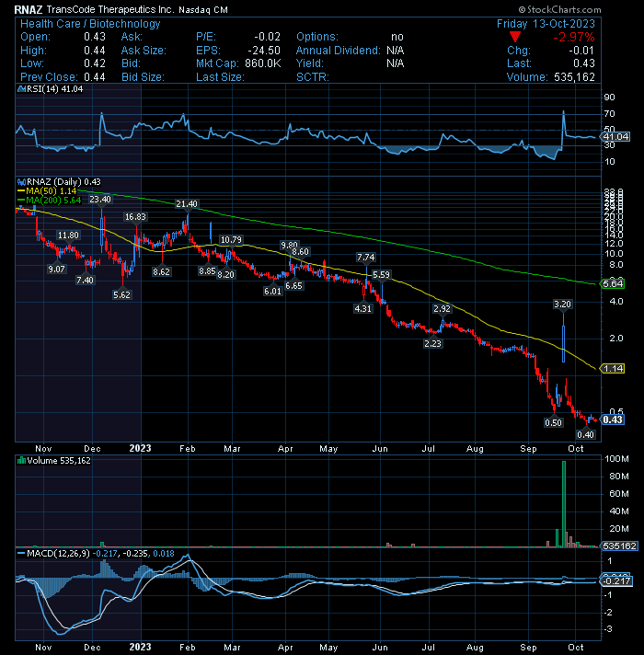The height and width of the screenshot is (655, 644).
Task: Click the 11.80 price label
Action: point(68,236)
